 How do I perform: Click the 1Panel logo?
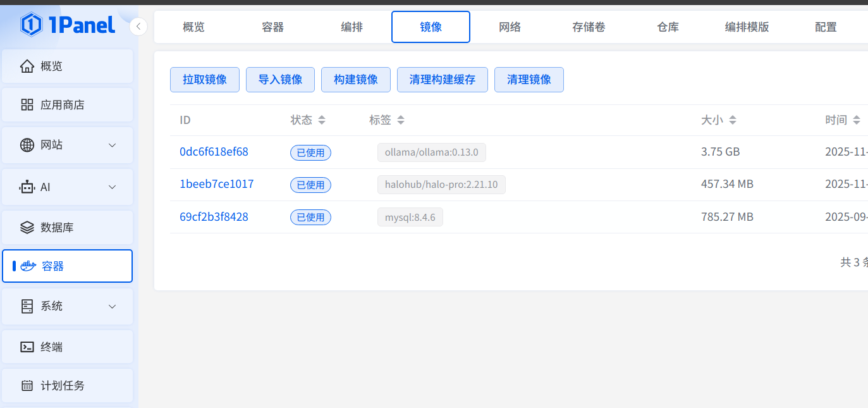click(x=68, y=25)
